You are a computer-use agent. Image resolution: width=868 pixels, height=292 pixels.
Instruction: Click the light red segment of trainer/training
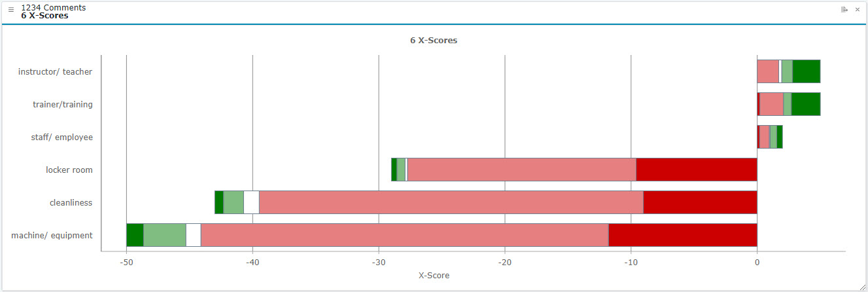[772, 104]
